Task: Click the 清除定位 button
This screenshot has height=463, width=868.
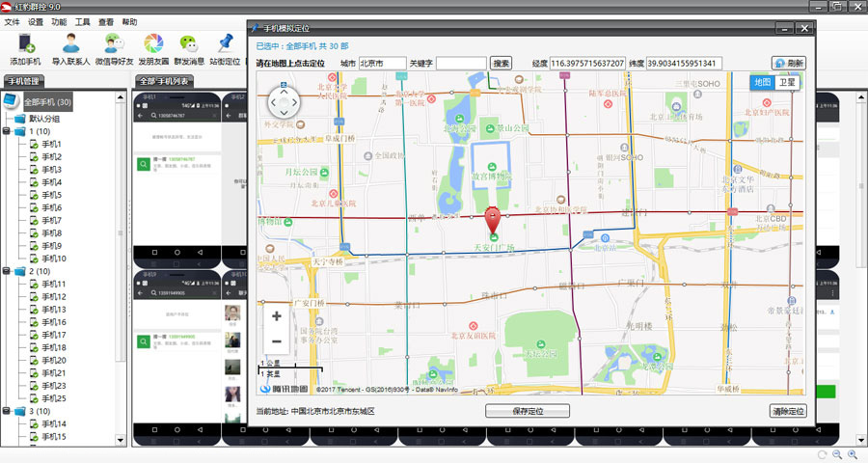Action: (x=788, y=411)
